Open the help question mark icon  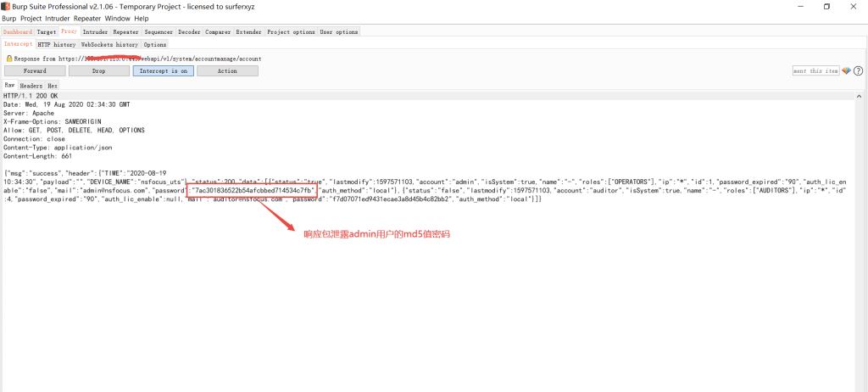coord(858,71)
